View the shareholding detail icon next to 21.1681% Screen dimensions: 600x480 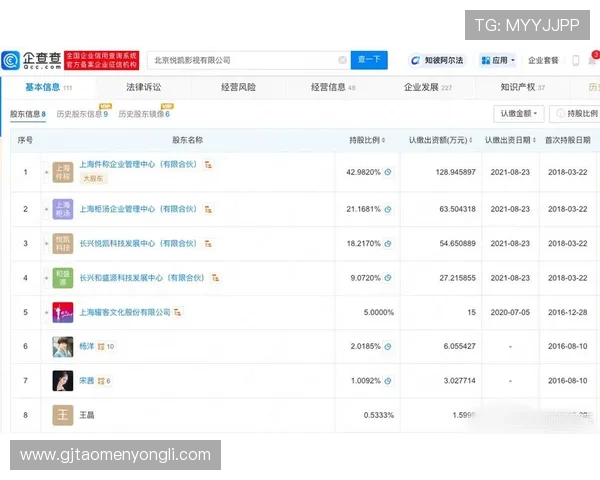pyautogui.click(x=388, y=209)
